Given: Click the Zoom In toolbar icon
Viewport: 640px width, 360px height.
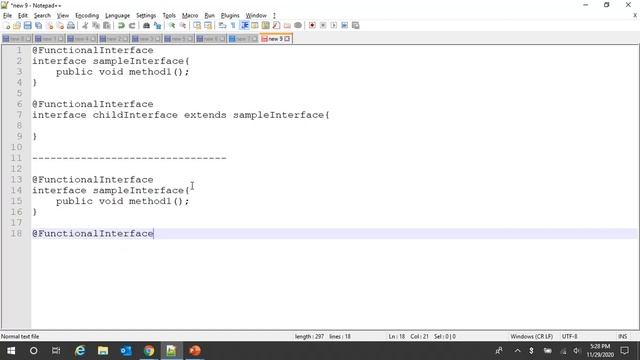Looking at the screenshot, I should pos(171,25).
